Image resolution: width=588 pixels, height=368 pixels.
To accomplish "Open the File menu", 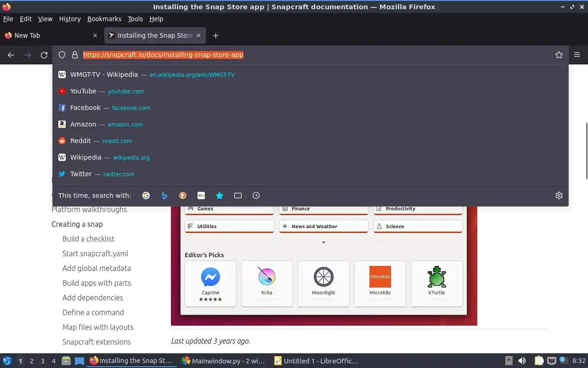I will tap(8, 19).
